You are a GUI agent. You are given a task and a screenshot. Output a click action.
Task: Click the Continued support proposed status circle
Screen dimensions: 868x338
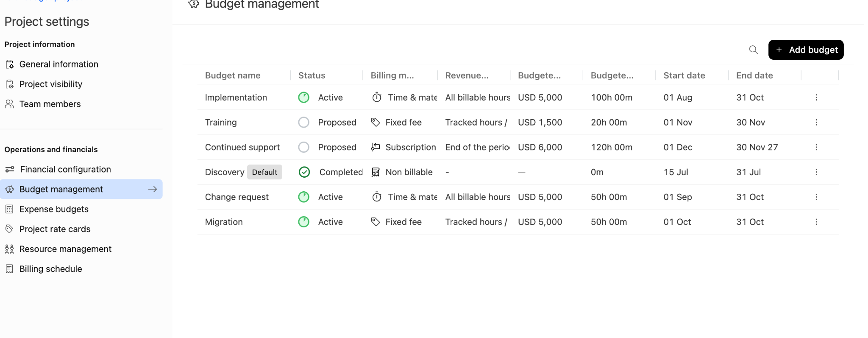(x=304, y=147)
